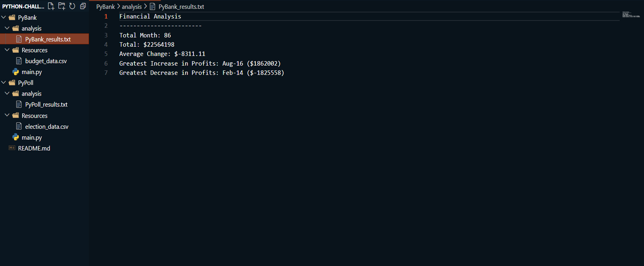Collapse all folders using the collapse icon
Image resolution: width=644 pixels, height=266 pixels.
point(83,6)
